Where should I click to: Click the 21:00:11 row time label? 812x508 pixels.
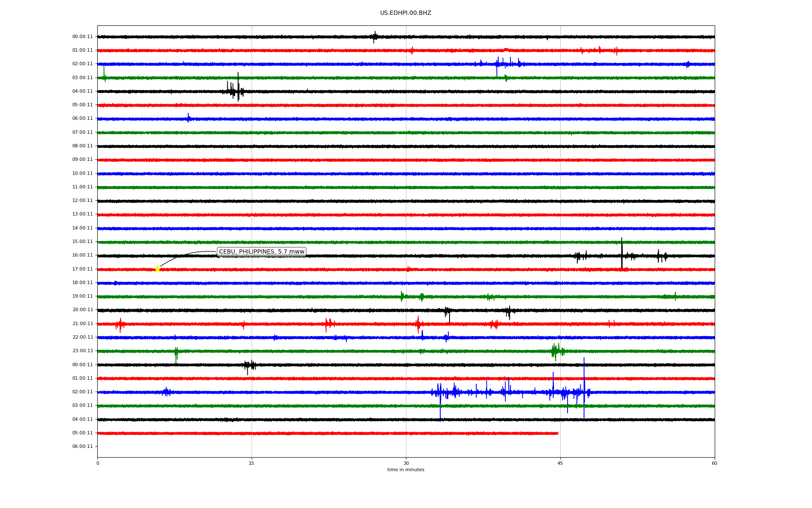click(82, 324)
